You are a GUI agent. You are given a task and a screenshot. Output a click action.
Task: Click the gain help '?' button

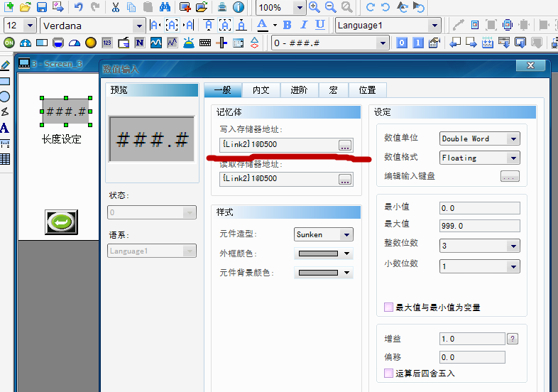coord(512,339)
